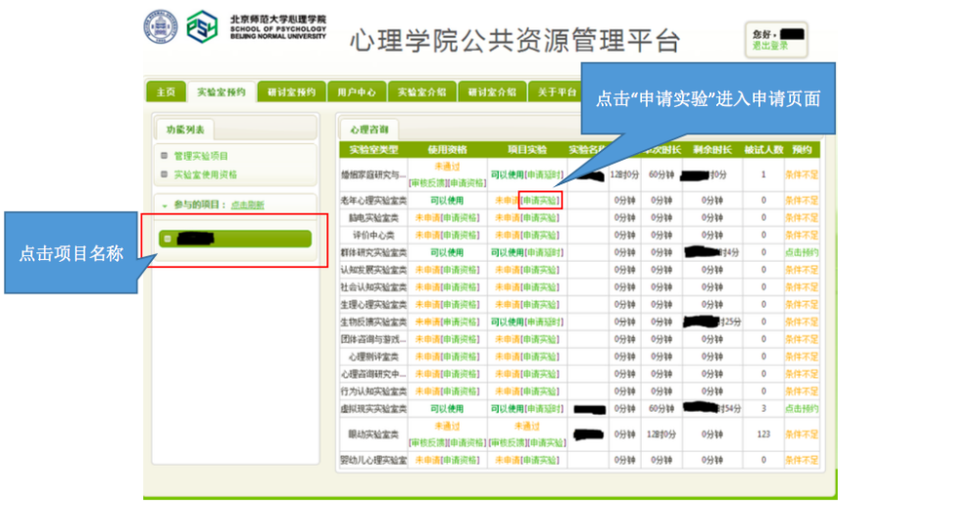The height and width of the screenshot is (507, 980).
Task: Click bullet icon beside 管理实验项目
Action: (165, 156)
